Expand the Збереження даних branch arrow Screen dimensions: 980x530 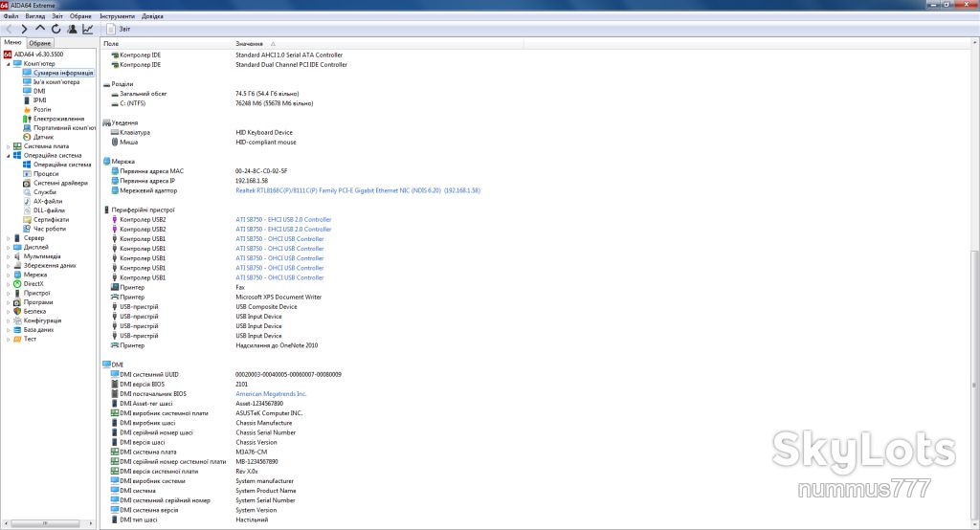[8, 266]
